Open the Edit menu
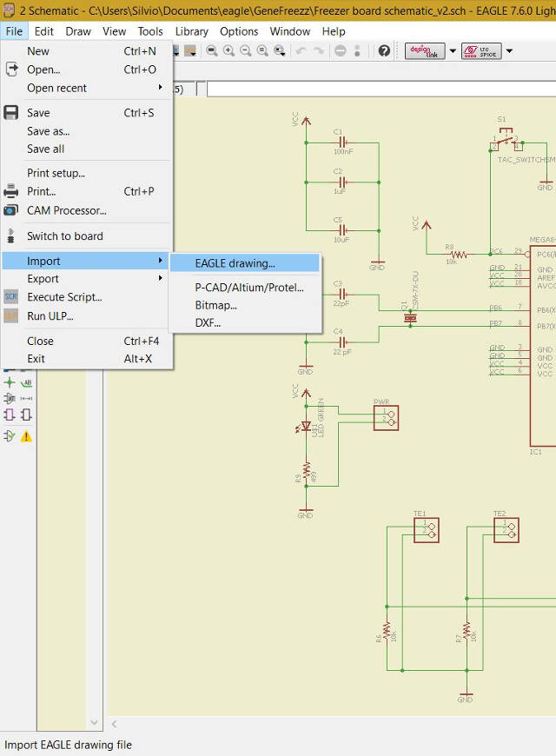556x756 pixels. point(44,31)
